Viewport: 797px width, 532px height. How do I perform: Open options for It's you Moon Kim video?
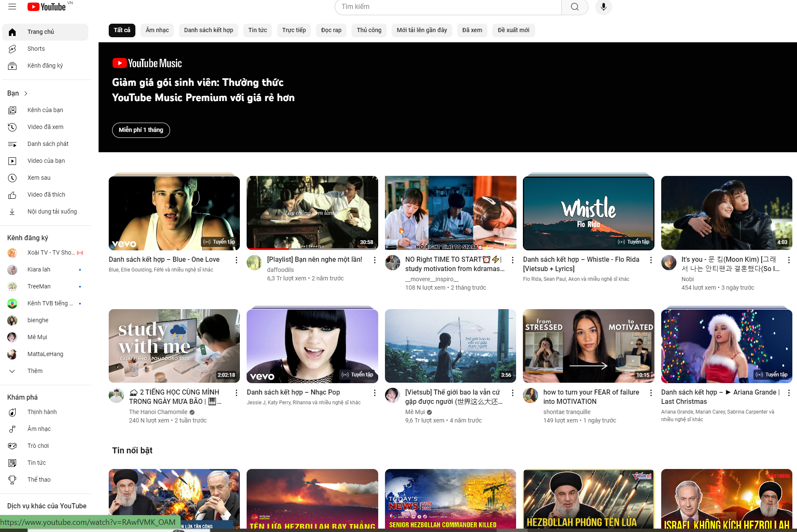(789, 260)
